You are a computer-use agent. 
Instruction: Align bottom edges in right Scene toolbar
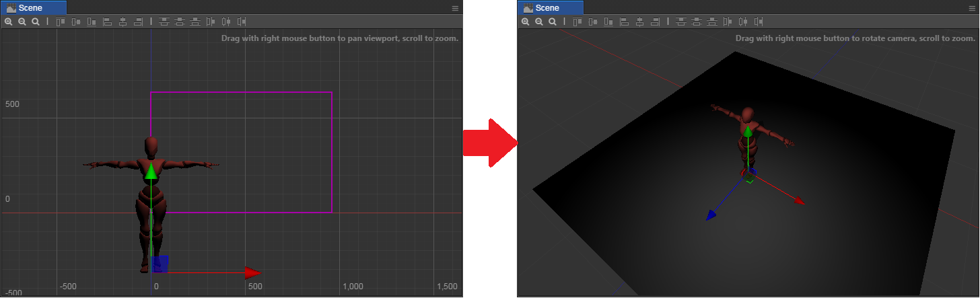(608, 22)
